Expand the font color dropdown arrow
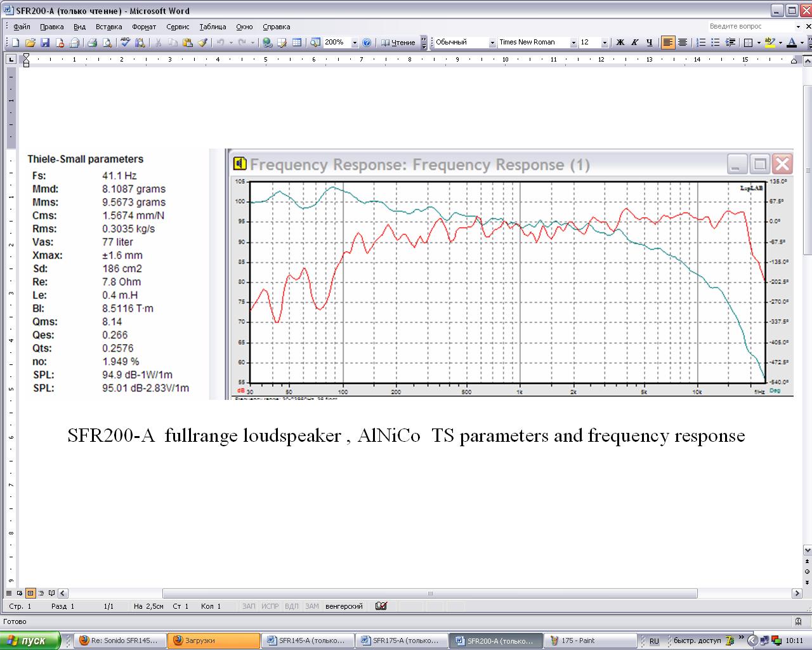The height and width of the screenshot is (650, 812). (802, 43)
